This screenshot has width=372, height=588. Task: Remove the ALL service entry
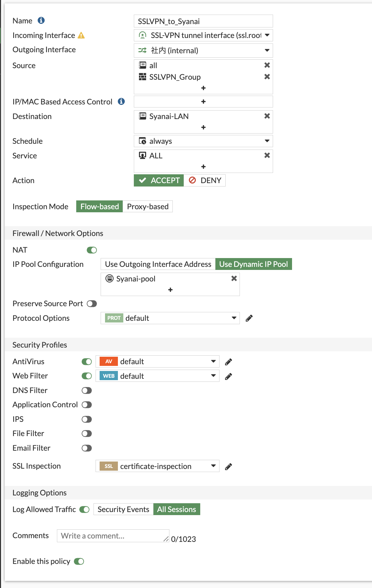coord(267,155)
